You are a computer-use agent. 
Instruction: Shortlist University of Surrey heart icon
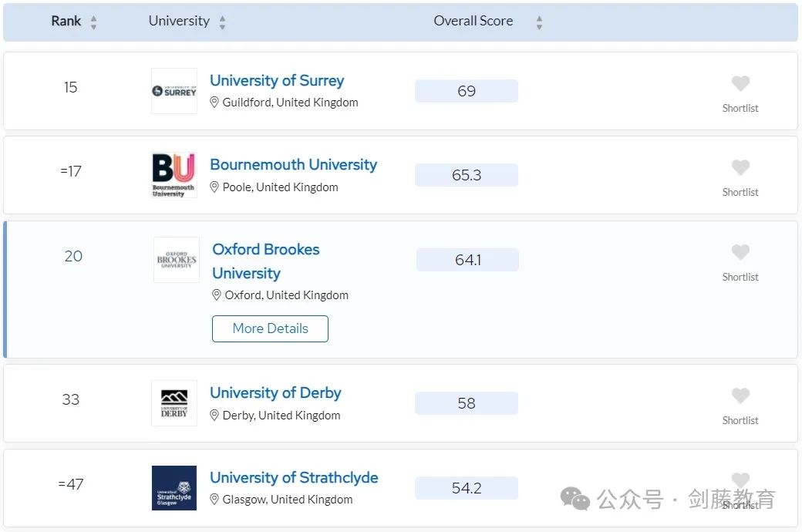(740, 83)
